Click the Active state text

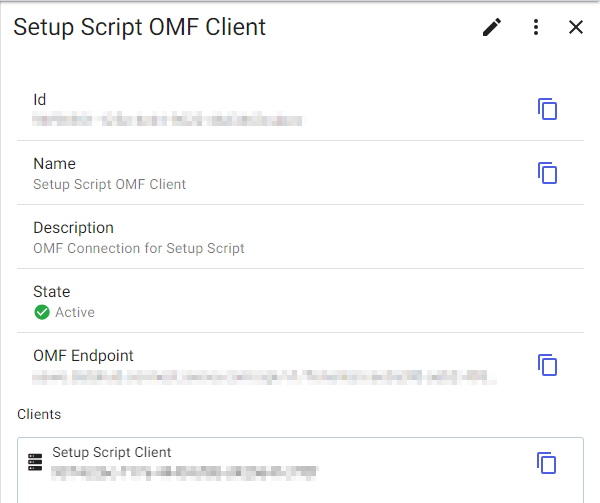coord(75,312)
